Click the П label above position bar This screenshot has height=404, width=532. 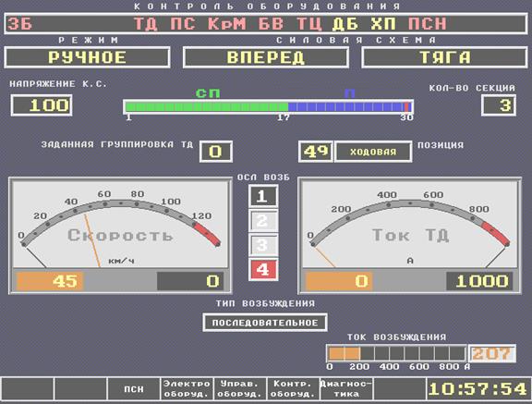pos(349,93)
